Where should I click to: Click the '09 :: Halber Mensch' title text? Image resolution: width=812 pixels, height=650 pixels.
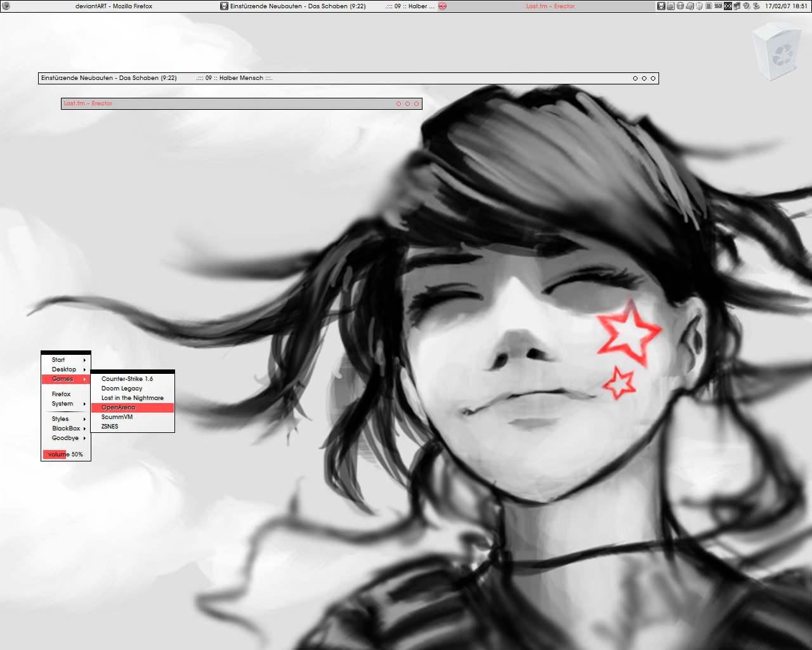coord(234,78)
